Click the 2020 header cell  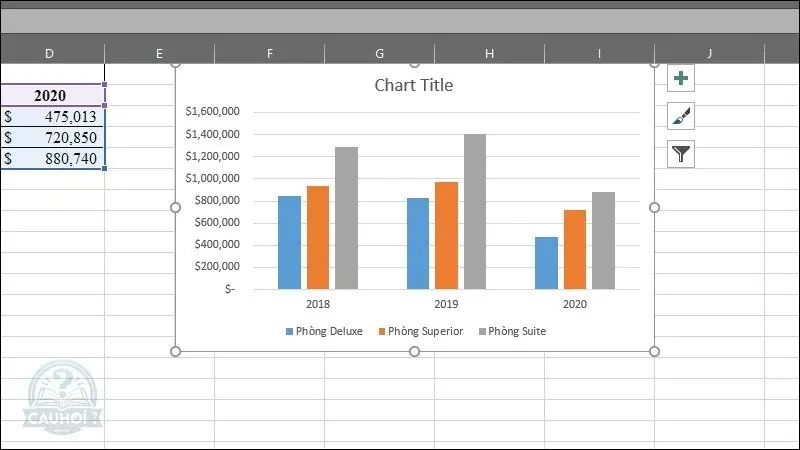[x=52, y=95]
